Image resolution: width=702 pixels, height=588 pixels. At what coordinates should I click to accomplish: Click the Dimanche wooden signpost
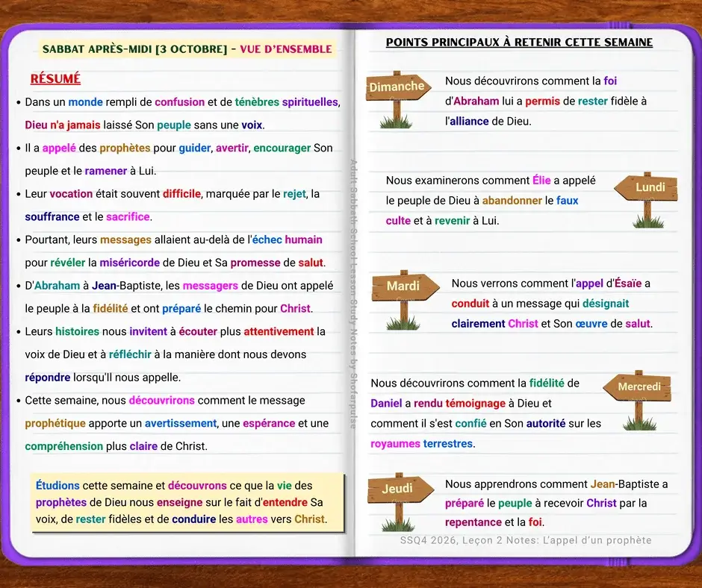[x=397, y=99]
